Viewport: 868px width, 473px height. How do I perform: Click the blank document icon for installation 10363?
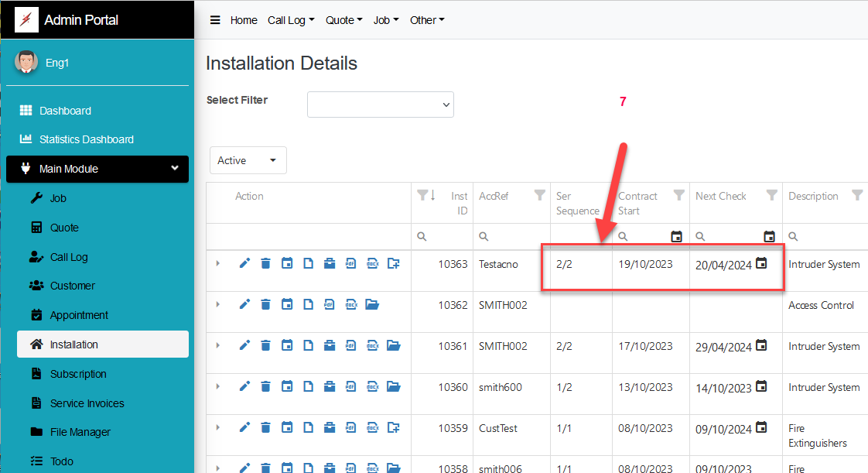pos(309,264)
